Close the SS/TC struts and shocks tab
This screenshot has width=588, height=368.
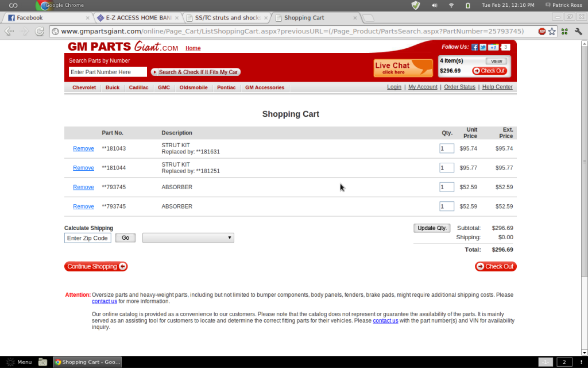266,18
